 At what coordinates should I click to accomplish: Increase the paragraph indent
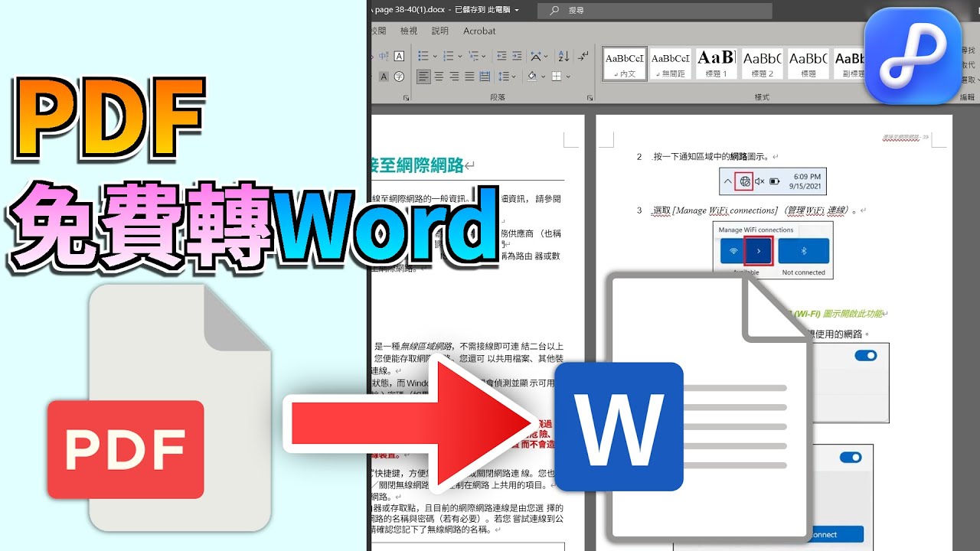[517, 56]
